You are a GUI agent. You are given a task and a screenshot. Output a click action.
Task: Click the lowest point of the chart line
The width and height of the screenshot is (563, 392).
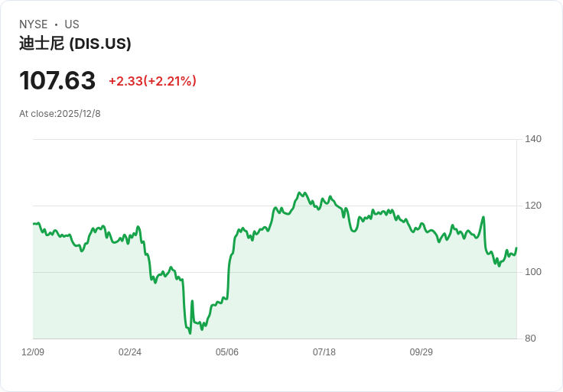point(190,333)
